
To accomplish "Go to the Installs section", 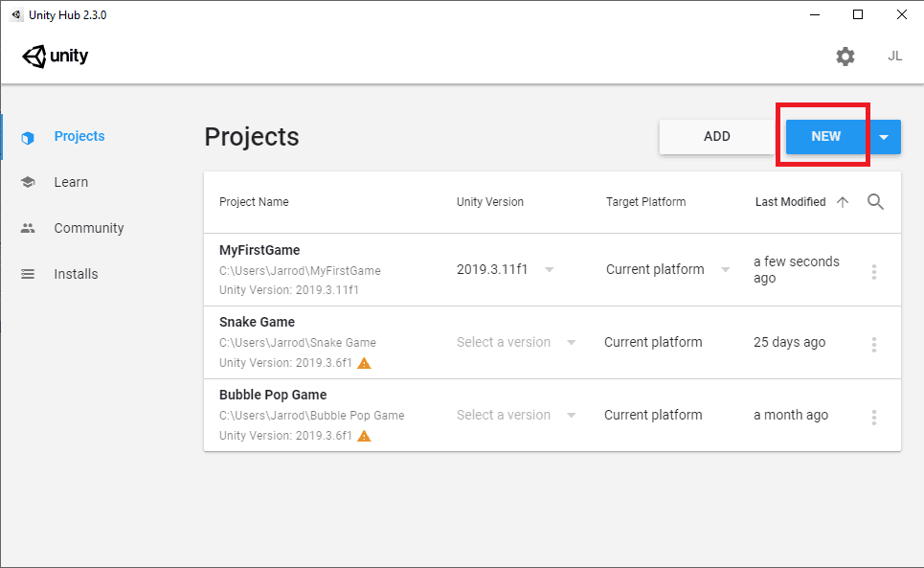I will (x=76, y=274).
